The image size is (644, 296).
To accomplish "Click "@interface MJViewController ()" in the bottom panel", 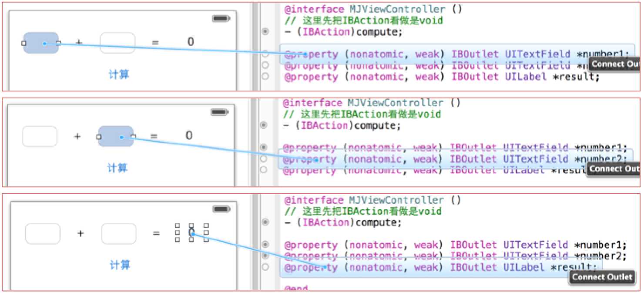I will pyautogui.click(x=372, y=200).
